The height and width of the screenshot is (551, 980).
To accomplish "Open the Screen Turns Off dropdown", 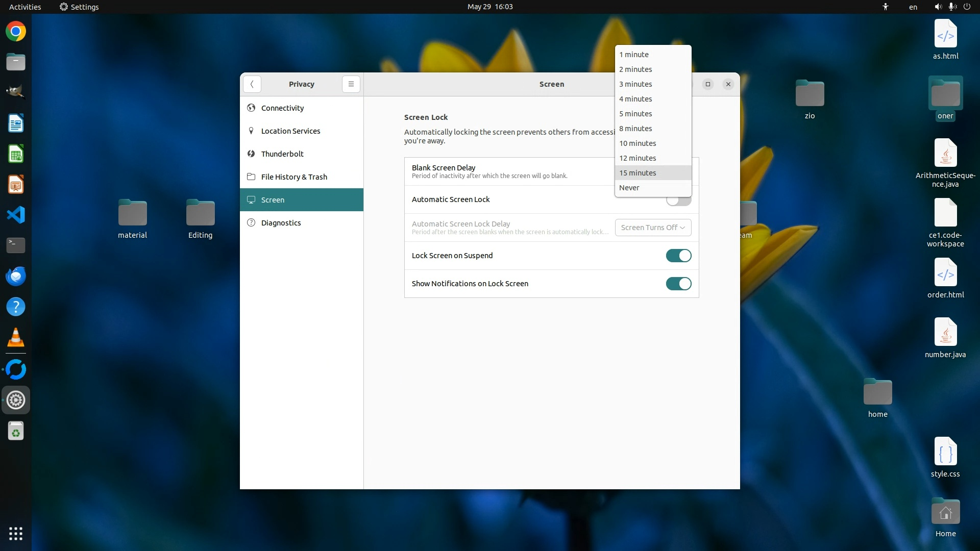I will point(653,228).
